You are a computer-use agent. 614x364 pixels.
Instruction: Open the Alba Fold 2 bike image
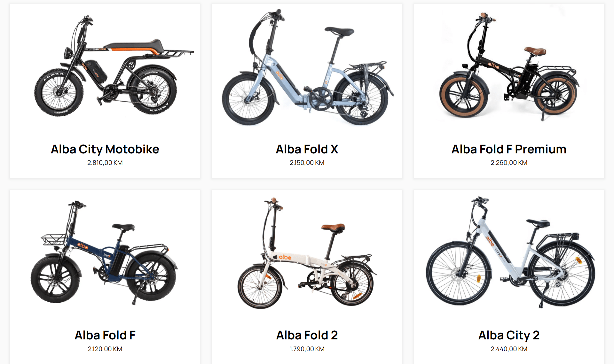[x=307, y=253]
